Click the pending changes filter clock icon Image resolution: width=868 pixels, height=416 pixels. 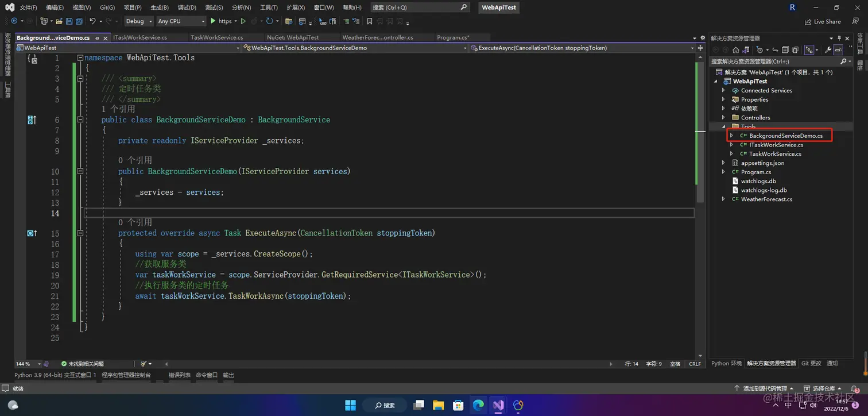click(x=759, y=50)
